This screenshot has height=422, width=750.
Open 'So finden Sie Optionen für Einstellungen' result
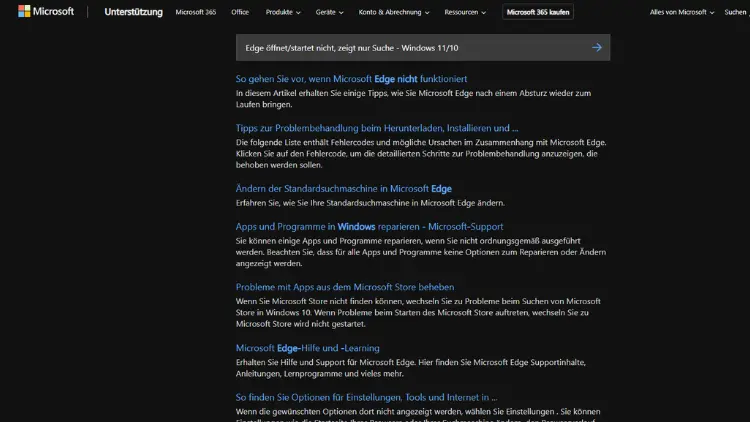[366, 397]
